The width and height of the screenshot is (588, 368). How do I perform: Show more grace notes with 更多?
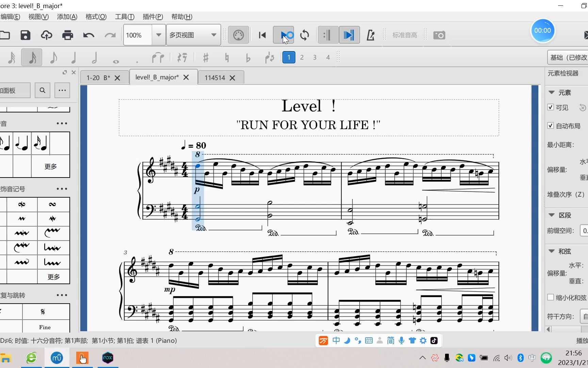click(50, 166)
